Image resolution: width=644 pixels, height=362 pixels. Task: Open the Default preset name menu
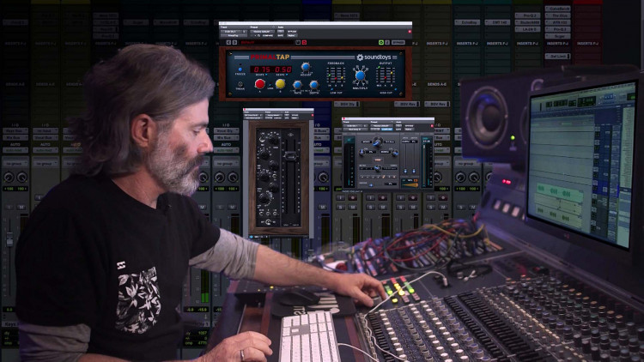[x=267, y=42]
